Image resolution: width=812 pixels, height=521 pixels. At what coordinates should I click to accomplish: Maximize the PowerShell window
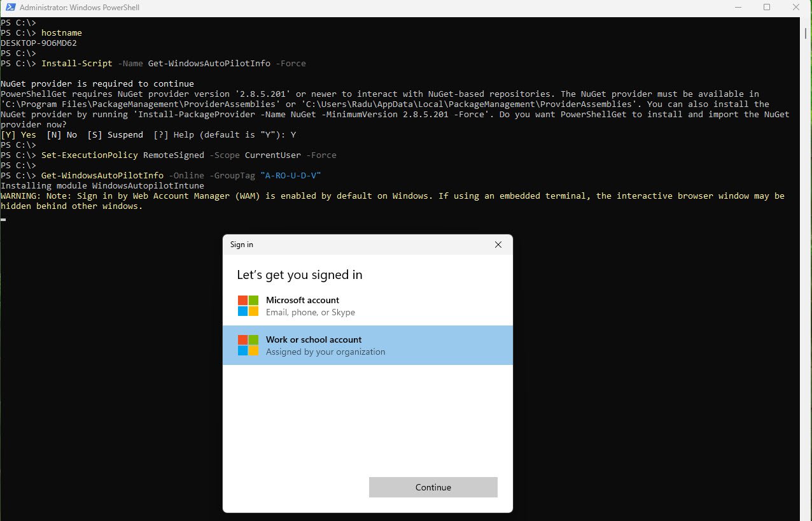(x=767, y=8)
